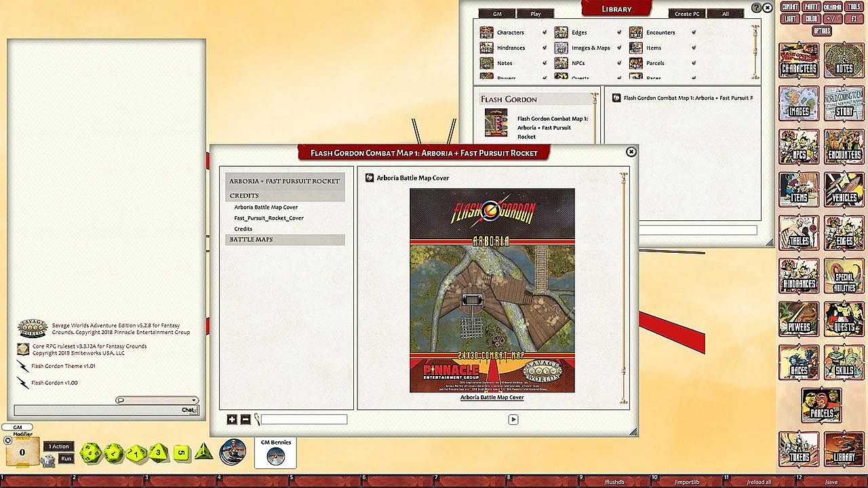Click the link icon beside Arboria Battle Map Cover heading

coord(370,178)
